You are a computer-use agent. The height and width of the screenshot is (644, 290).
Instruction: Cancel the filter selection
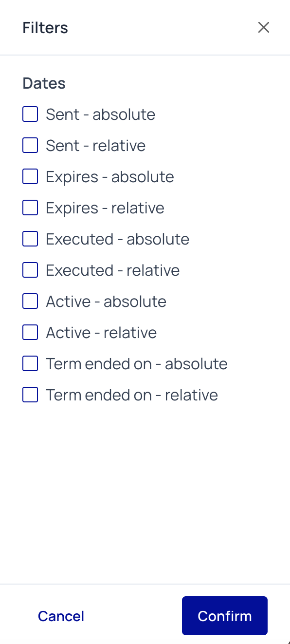click(61, 616)
